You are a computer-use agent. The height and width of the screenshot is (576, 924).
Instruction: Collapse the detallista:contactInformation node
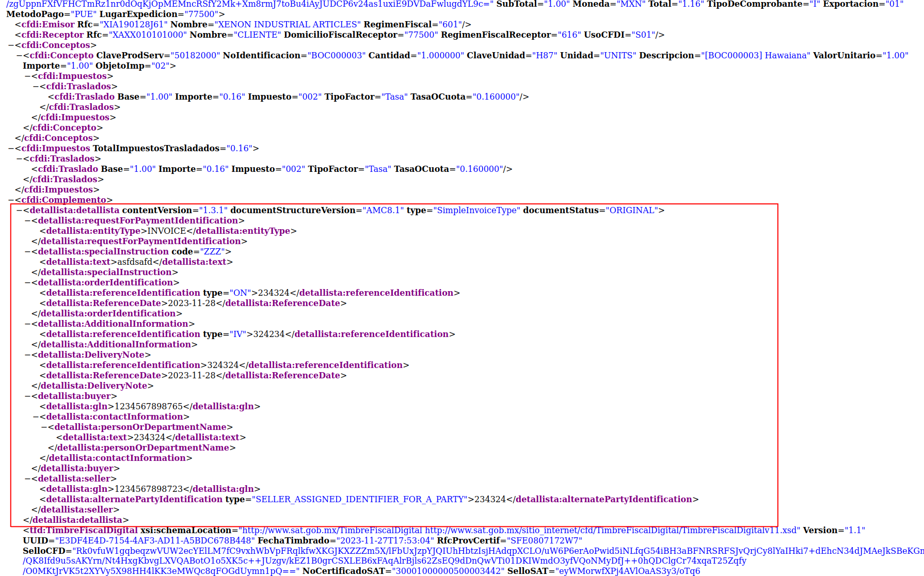click(x=36, y=417)
